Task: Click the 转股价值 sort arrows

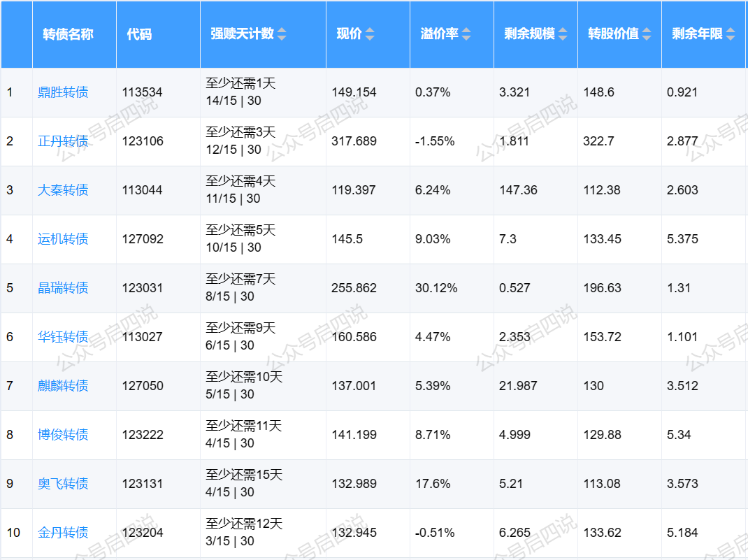Action: [x=647, y=34]
